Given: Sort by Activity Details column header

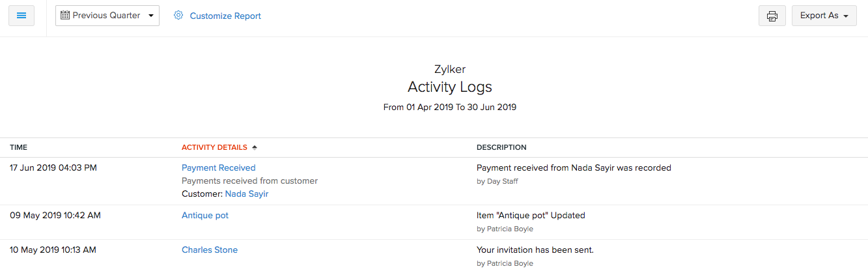Looking at the screenshot, I should [x=214, y=147].
